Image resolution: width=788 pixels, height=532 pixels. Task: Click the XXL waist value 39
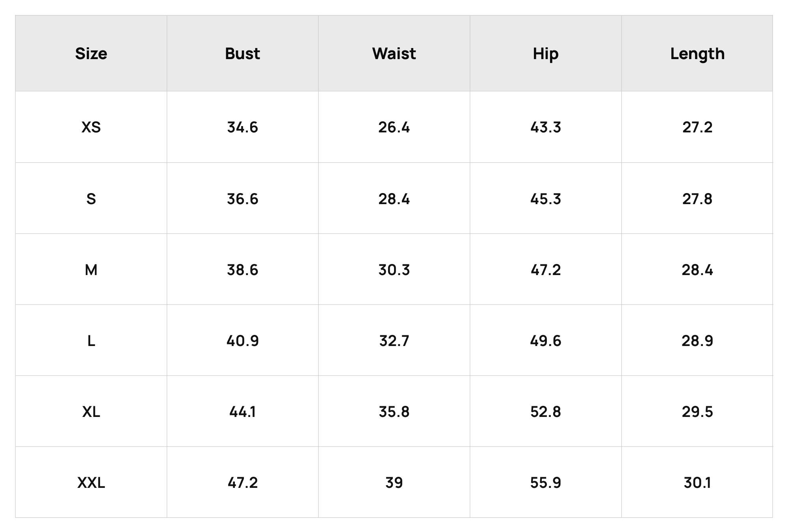(394, 483)
